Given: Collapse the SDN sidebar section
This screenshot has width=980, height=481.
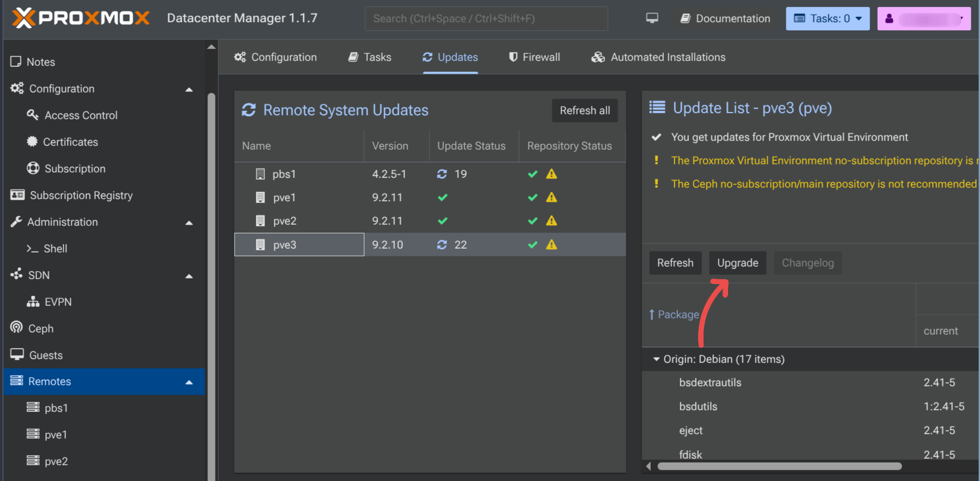Looking at the screenshot, I should [x=189, y=276].
